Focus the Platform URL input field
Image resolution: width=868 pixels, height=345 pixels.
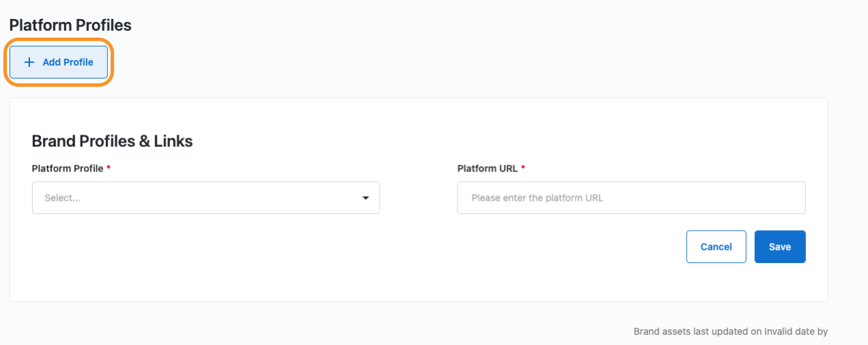(x=631, y=198)
